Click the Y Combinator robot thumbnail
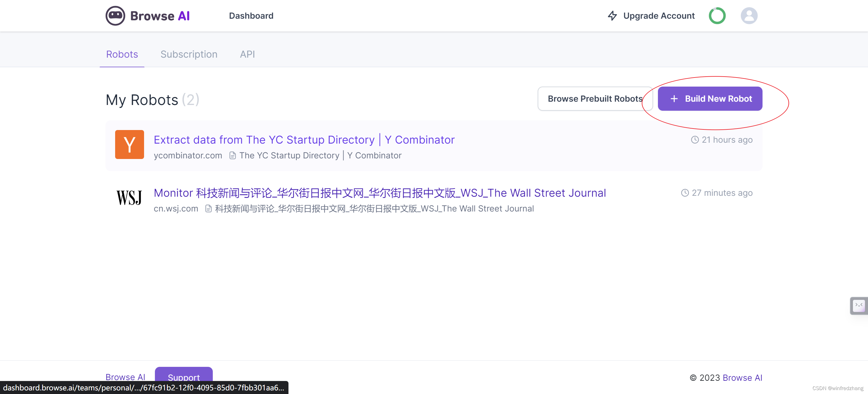Viewport: 868px width, 394px height. 129,145
